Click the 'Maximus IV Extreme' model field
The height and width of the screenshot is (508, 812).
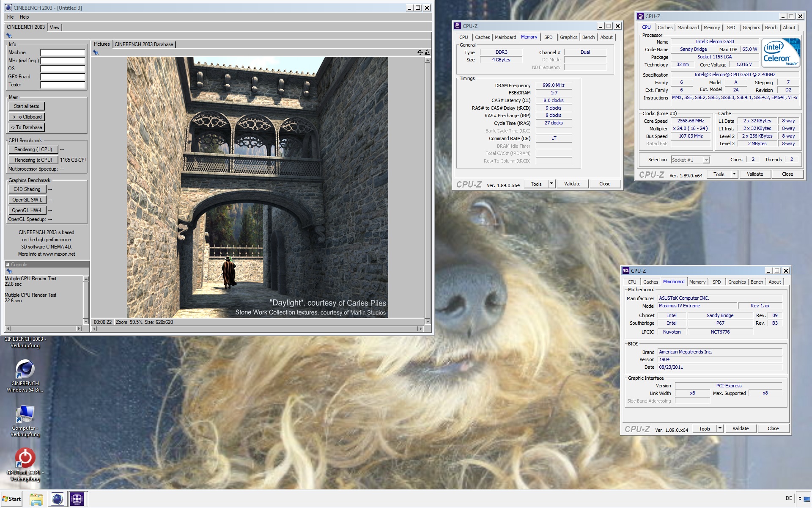coord(697,306)
